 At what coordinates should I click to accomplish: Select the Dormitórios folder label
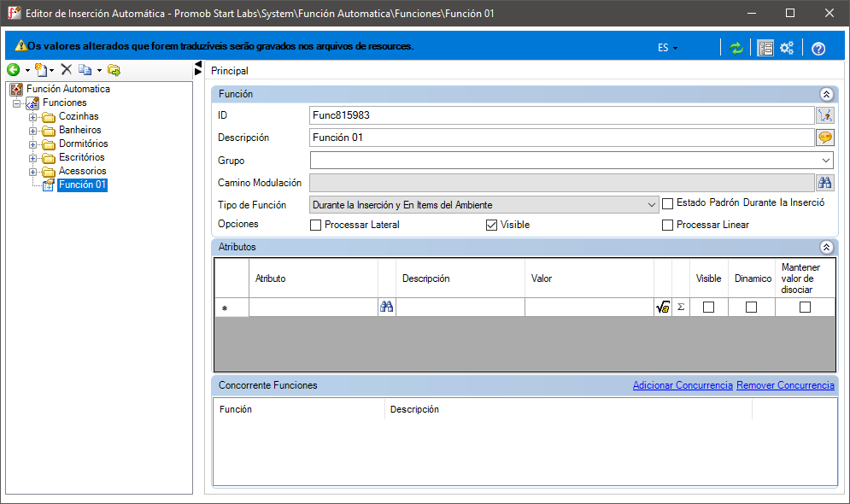click(x=84, y=144)
